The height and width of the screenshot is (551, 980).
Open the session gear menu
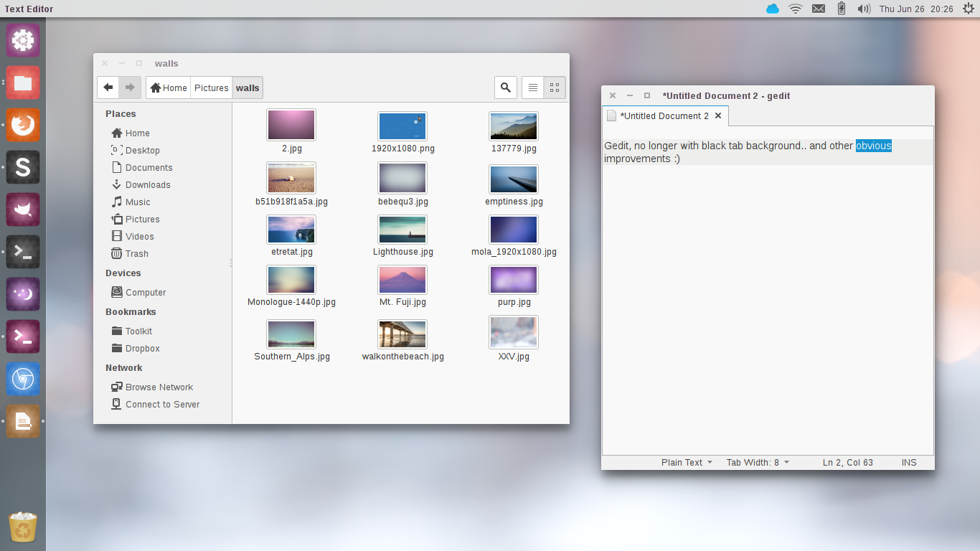pyautogui.click(x=967, y=9)
